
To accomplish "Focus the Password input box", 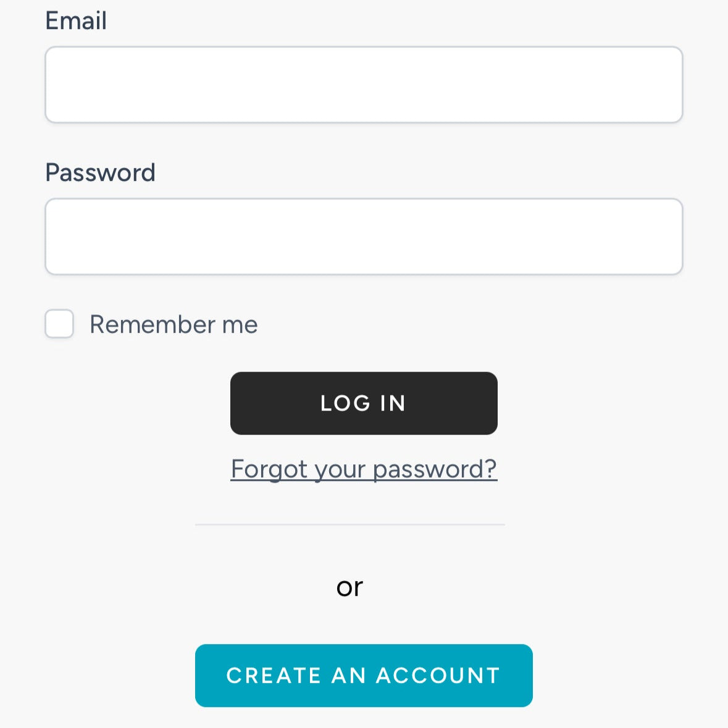I will 364,236.
